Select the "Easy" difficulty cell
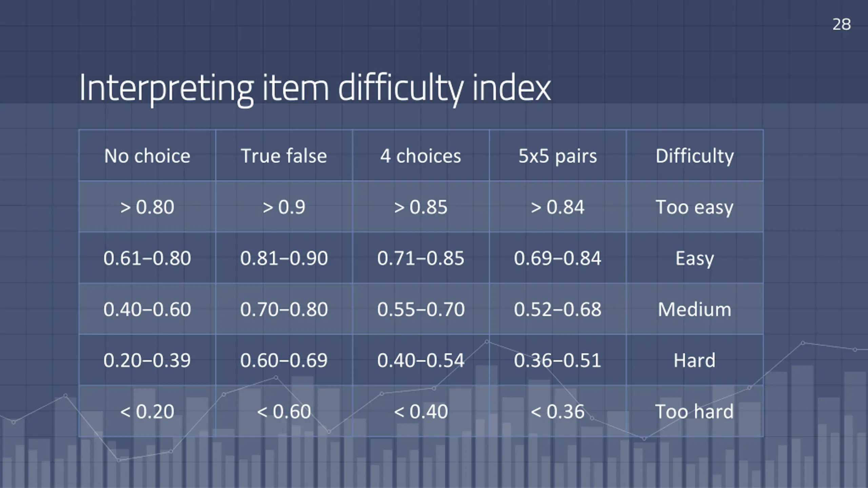This screenshot has height=488, width=868. pos(694,258)
